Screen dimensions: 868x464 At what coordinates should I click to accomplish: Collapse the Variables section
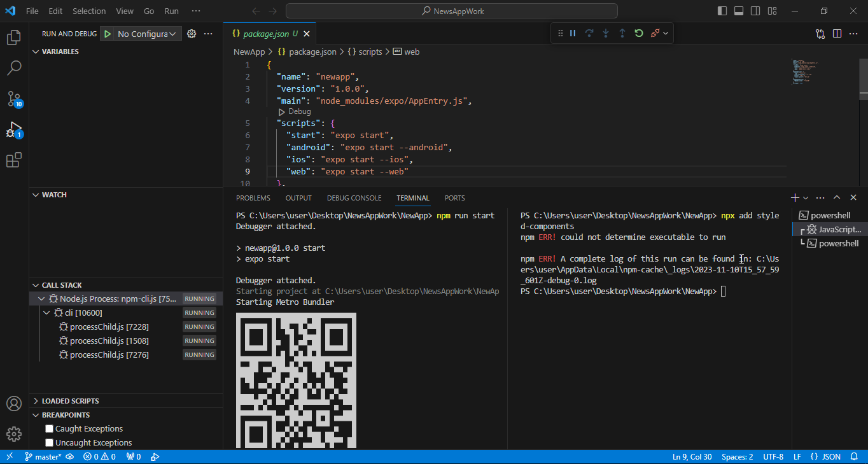click(36, 52)
